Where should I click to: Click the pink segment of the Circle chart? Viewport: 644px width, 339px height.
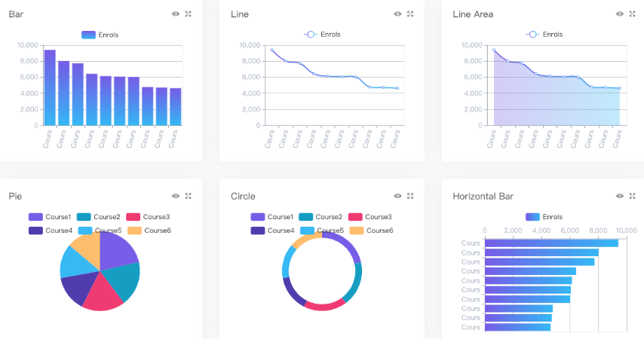tap(324, 307)
